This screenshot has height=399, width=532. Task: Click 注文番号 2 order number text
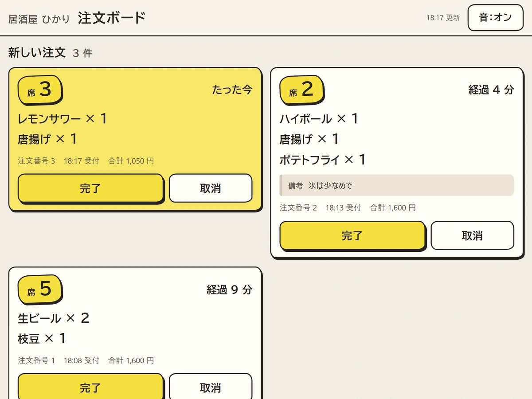pyautogui.click(x=299, y=207)
